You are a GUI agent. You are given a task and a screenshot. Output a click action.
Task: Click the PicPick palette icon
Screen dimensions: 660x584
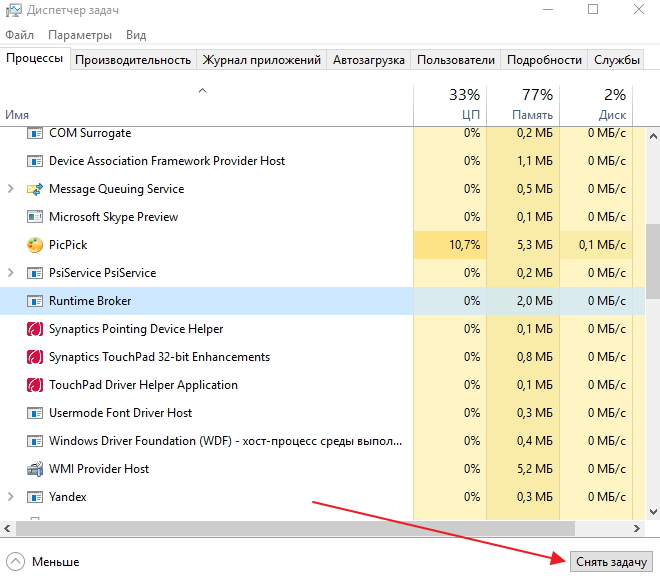[35, 245]
